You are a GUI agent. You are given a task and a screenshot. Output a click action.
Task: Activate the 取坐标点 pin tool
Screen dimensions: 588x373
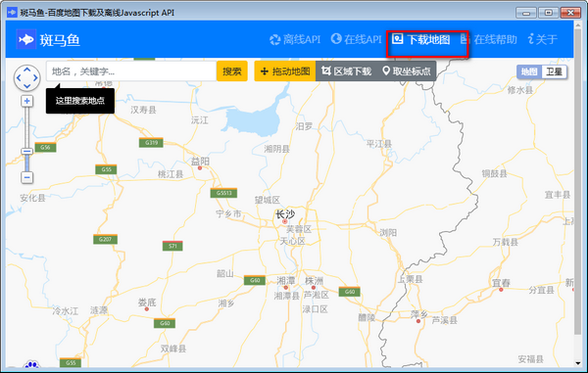407,71
